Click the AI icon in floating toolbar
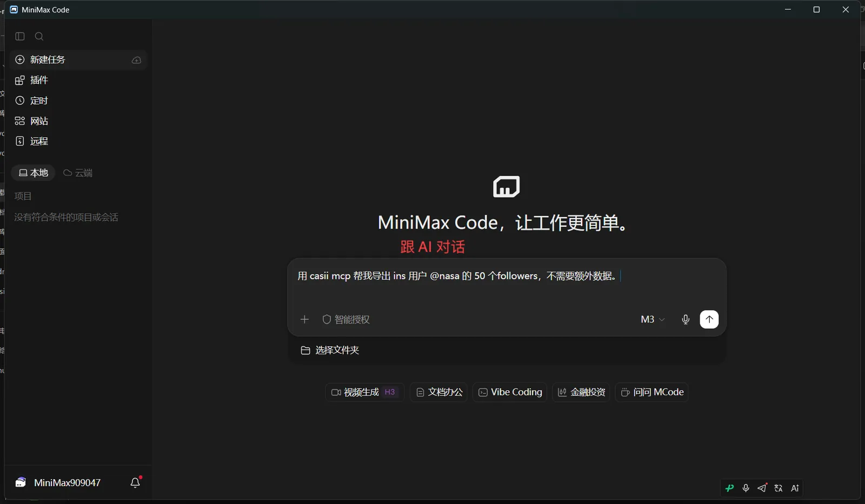Image resolution: width=865 pixels, height=504 pixels. (795, 488)
